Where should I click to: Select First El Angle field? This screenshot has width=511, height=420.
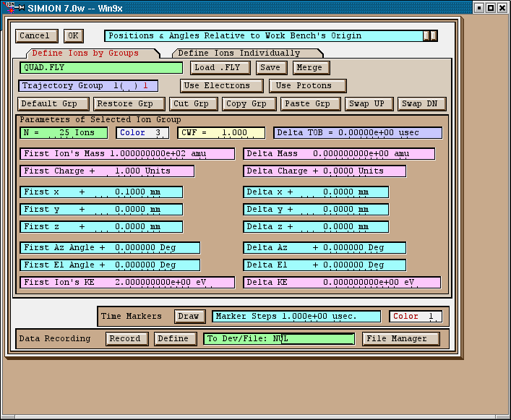click(x=110, y=265)
